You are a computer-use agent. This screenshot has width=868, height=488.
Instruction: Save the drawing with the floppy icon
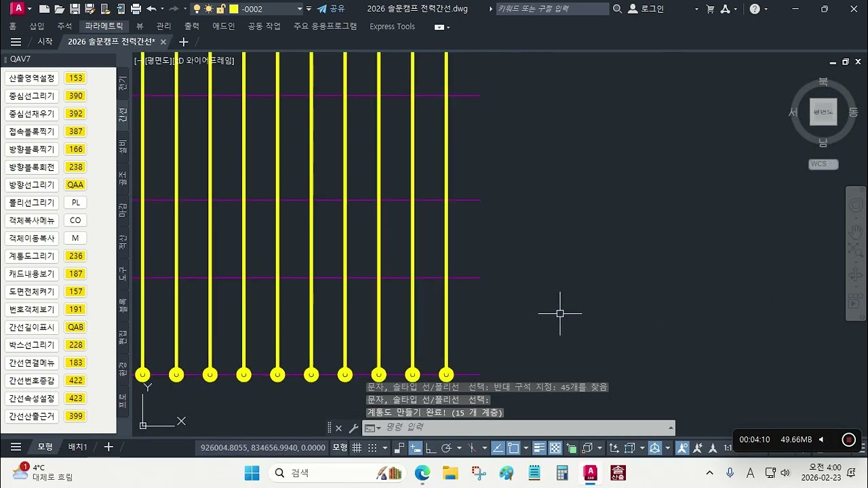[75, 9]
